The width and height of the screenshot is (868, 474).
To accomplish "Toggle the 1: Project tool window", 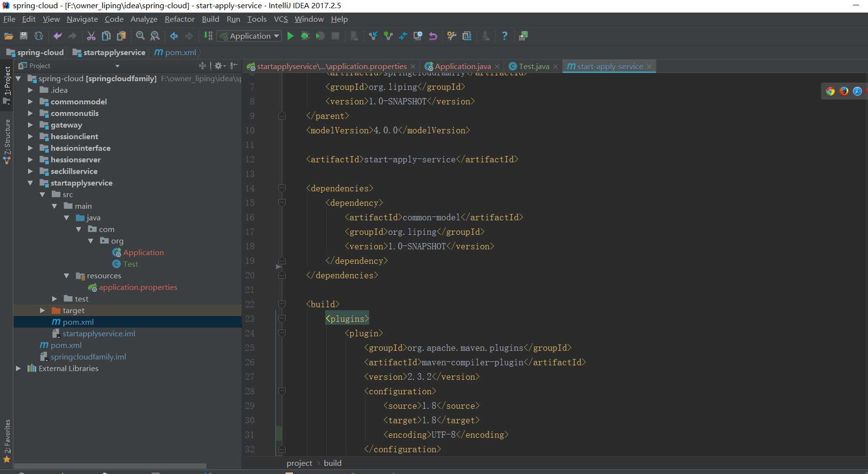I will pos(7,85).
